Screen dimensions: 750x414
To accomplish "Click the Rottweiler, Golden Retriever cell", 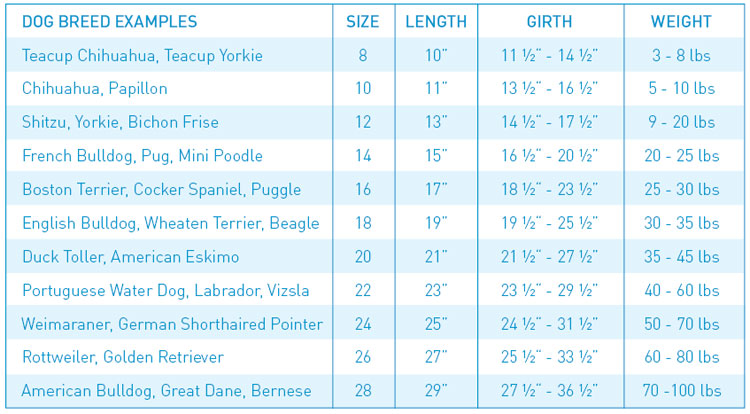I will 123,357.
